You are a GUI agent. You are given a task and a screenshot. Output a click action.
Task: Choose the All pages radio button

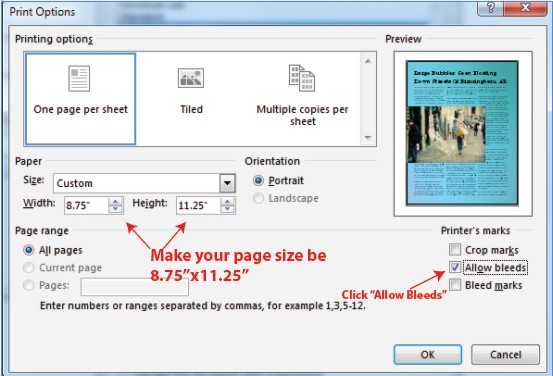point(29,250)
